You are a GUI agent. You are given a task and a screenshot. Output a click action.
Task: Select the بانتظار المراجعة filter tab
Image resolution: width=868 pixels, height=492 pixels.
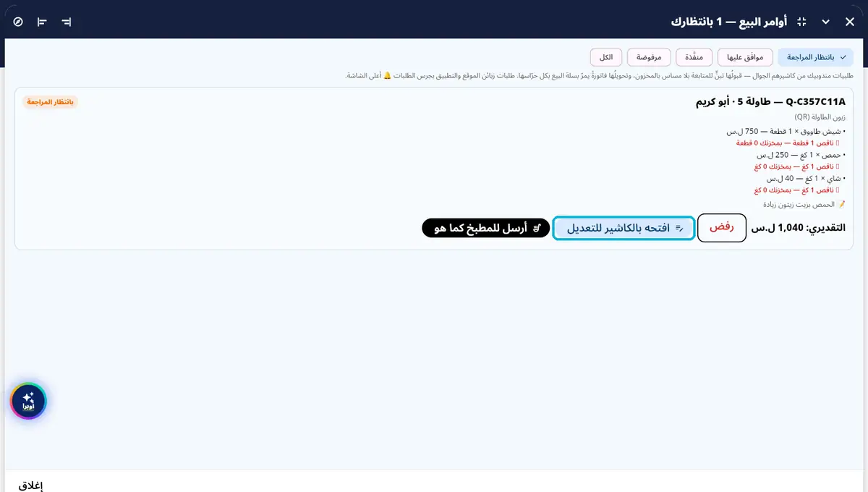pyautogui.click(x=815, y=57)
